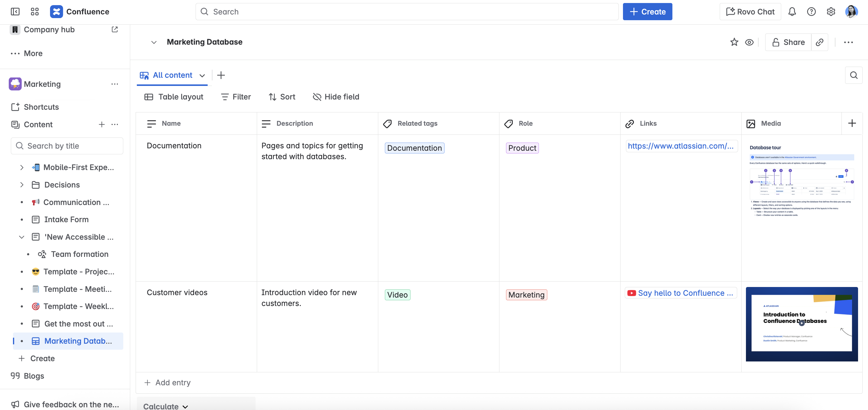Open Get the most out page
Screen dimensions: 868x410
tap(78, 324)
